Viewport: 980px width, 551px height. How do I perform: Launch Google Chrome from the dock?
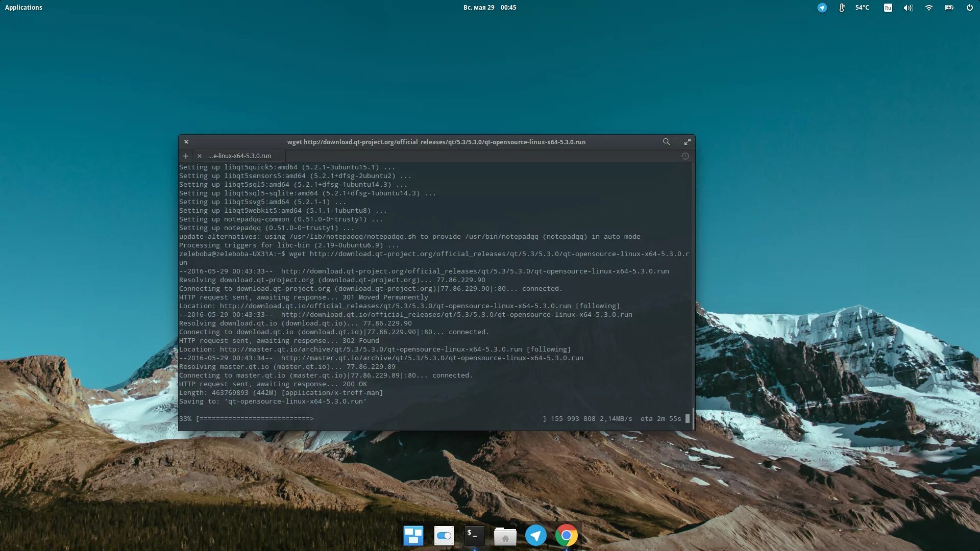(x=566, y=536)
